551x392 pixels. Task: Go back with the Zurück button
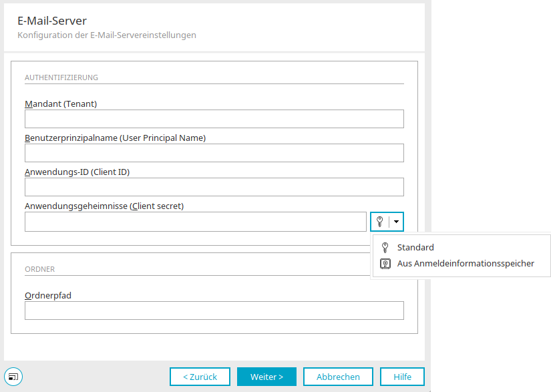tap(200, 377)
